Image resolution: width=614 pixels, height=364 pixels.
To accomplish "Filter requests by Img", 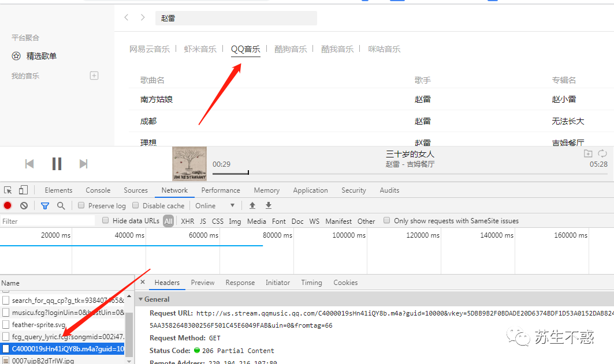I will [235, 222].
